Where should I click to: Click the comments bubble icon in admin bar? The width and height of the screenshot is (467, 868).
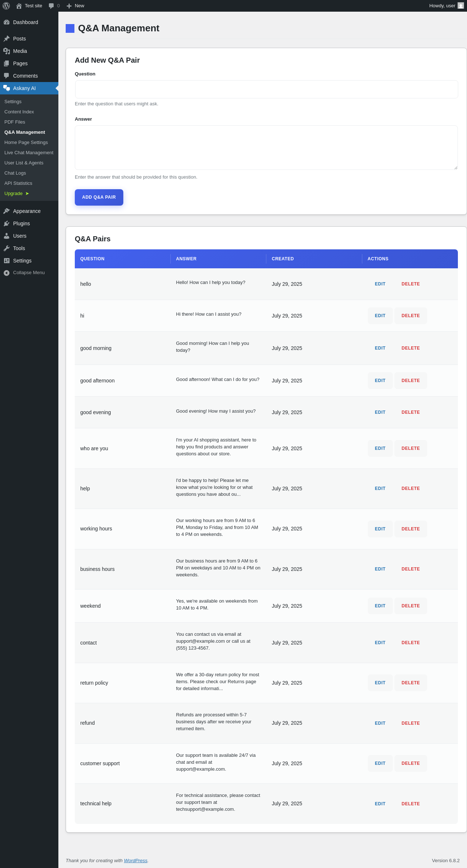click(x=51, y=6)
